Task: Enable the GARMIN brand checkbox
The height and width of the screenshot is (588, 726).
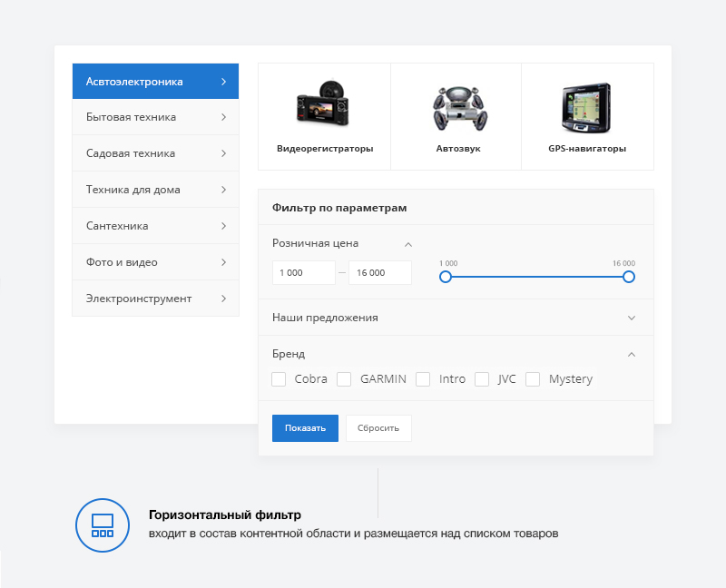Action: (x=344, y=379)
